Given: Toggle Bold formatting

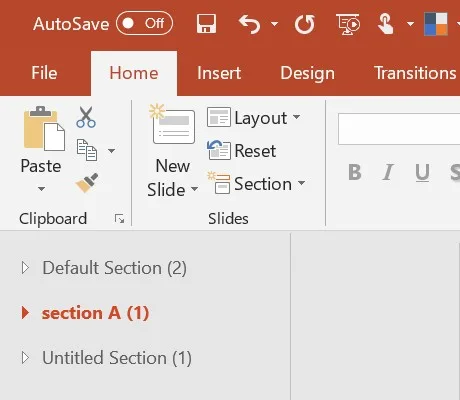Looking at the screenshot, I should [x=355, y=172].
